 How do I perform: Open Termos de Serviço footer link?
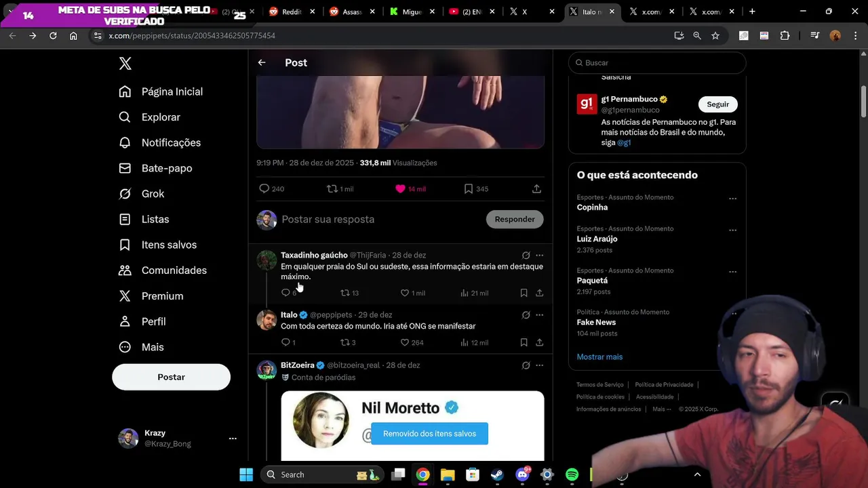click(600, 385)
